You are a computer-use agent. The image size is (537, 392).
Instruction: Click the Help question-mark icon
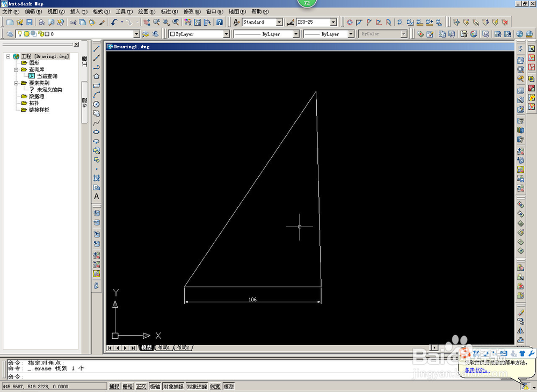pos(220,22)
